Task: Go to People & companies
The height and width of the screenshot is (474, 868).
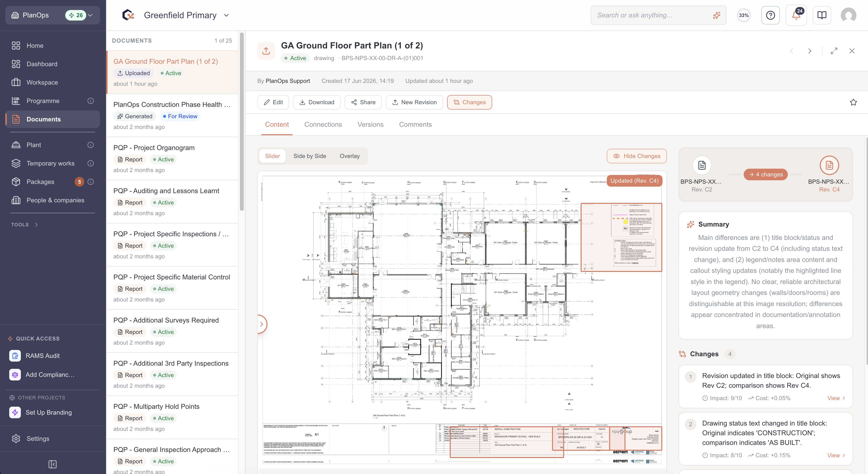Action: (x=53, y=200)
